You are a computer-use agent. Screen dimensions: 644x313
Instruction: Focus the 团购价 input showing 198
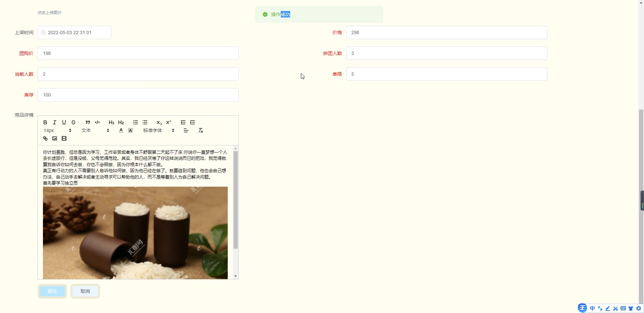pyautogui.click(x=138, y=53)
